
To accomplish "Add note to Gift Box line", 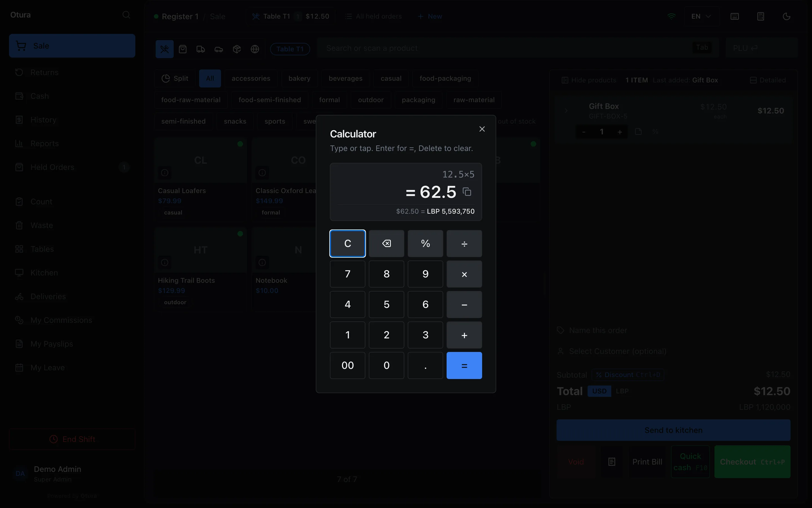I will [638, 132].
